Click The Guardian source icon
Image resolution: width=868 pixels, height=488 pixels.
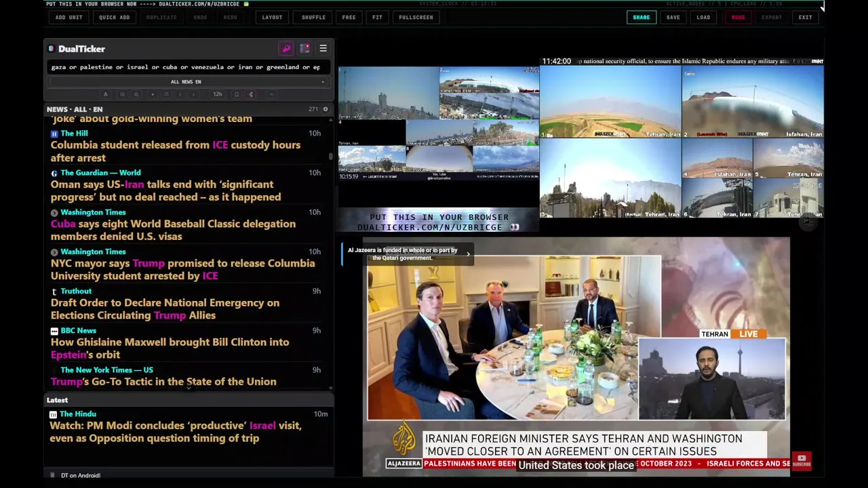[x=54, y=173]
